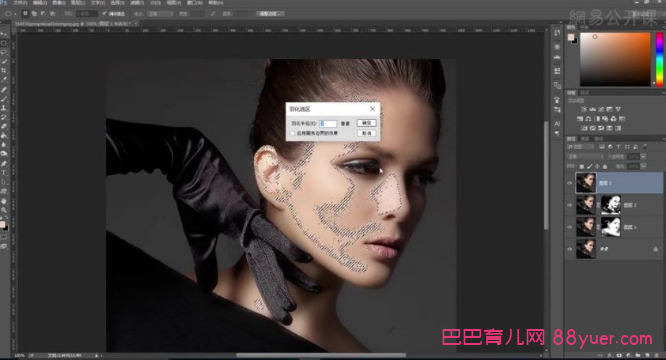Image resolution: width=666 pixels, height=360 pixels.
Task: Open the layer blend mode dropdown
Action: click(x=585, y=157)
